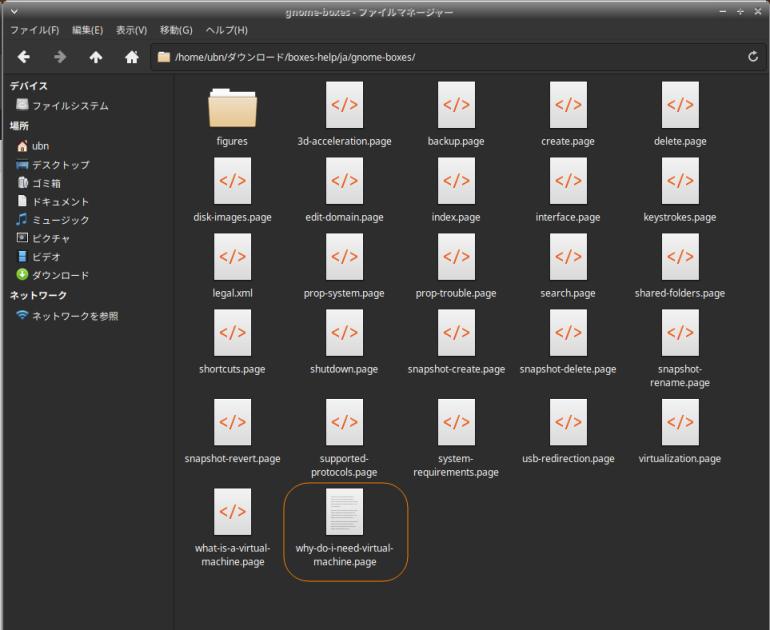The height and width of the screenshot is (630, 770).
Task: Select ネットワークを参照 in the sidebar
Action: coord(67,316)
